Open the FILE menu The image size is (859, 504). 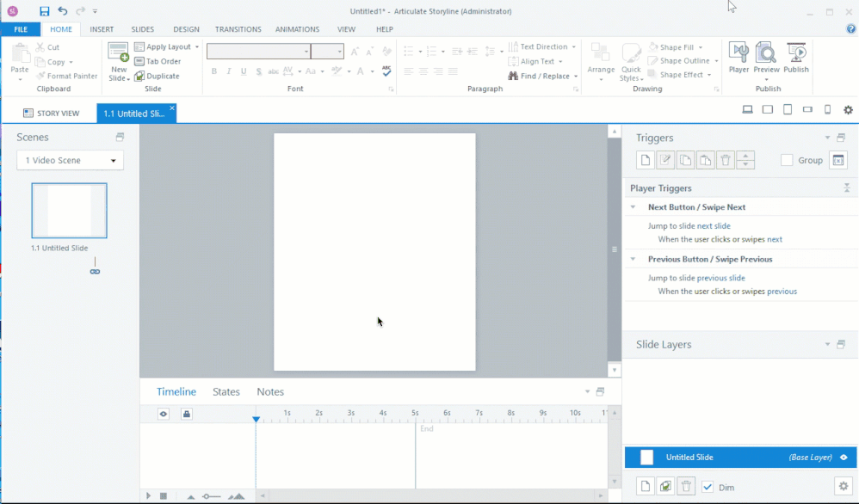pyautogui.click(x=21, y=29)
